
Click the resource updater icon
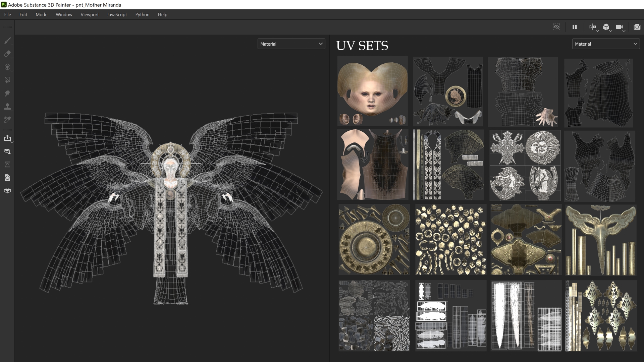pyautogui.click(x=7, y=178)
